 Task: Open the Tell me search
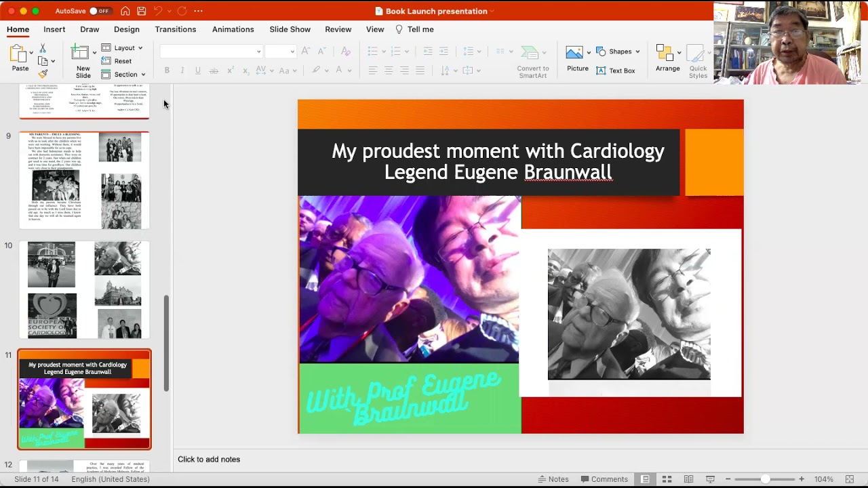414,29
